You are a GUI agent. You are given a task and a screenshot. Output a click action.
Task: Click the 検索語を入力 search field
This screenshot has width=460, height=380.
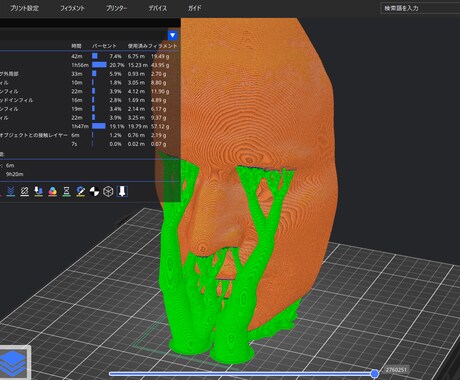(420, 8)
